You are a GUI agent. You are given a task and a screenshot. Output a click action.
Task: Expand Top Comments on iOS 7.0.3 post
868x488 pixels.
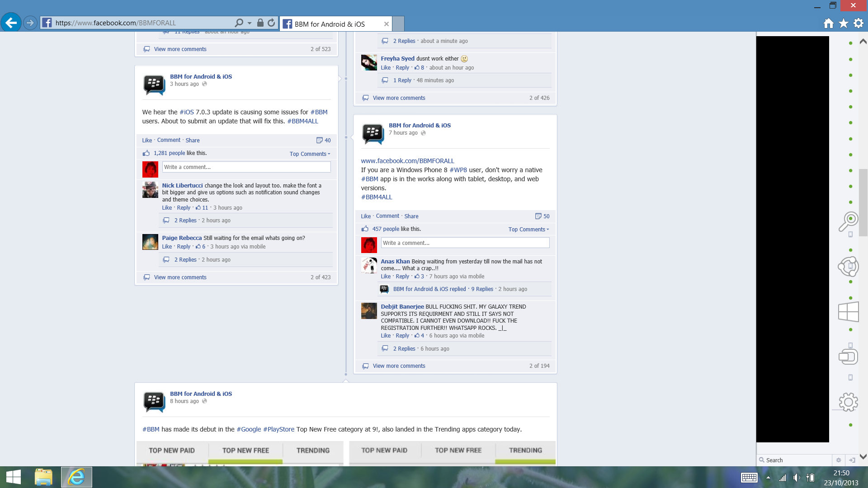click(x=310, y=154)
